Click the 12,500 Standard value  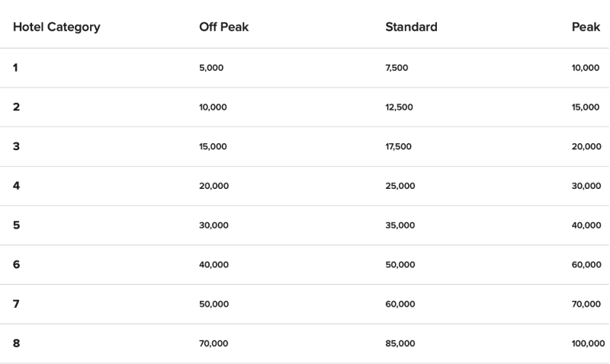[399, 107]
